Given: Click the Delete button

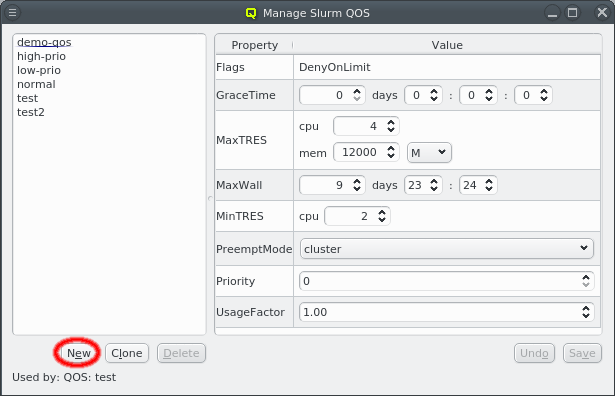Looking at the screenshot, I should 181,353.
